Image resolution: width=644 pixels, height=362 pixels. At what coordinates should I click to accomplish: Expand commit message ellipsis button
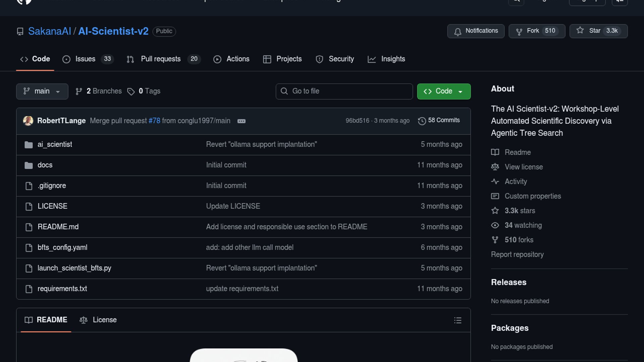click(241, 121)
